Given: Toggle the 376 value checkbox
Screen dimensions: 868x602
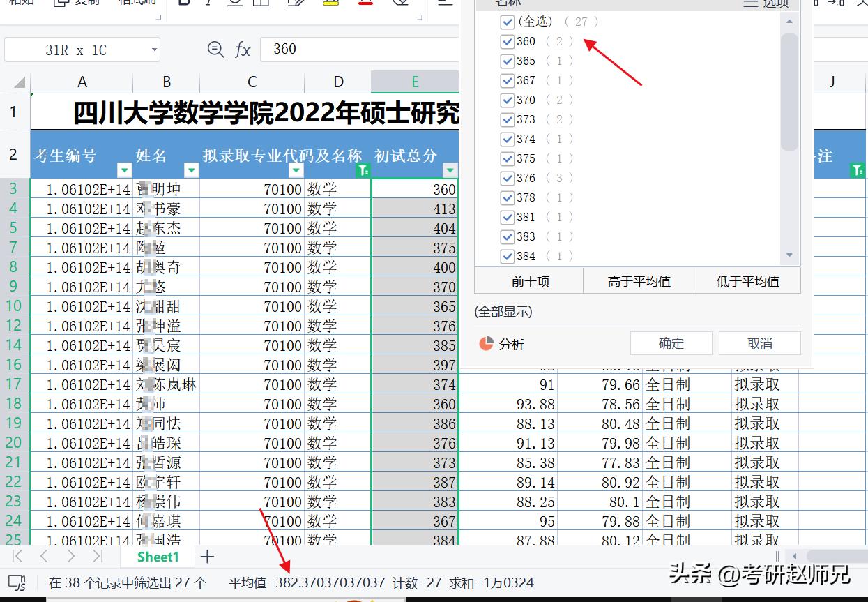Looking at the screenshot, I should (x=507, y=178).
